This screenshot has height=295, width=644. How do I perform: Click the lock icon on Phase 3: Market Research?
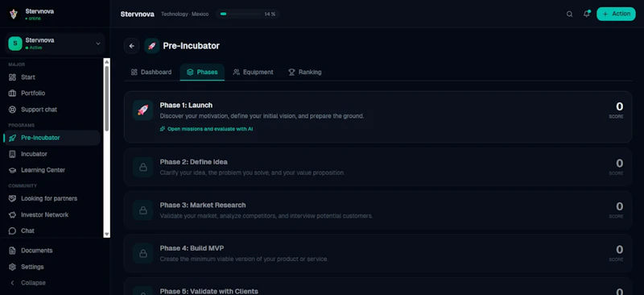tap(143, 210)
